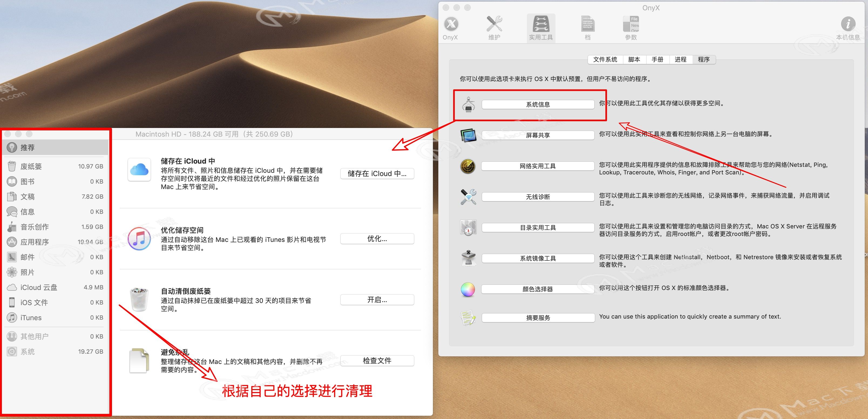
Task: Click the 网络实用工具 radar icon
Action: 468,166
